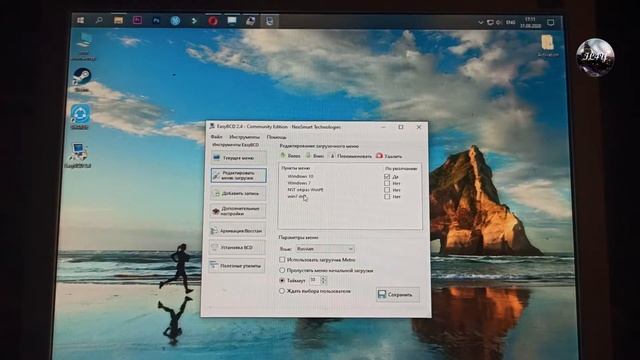Open Дополнительные настройки in sidebar

point(238,211)
